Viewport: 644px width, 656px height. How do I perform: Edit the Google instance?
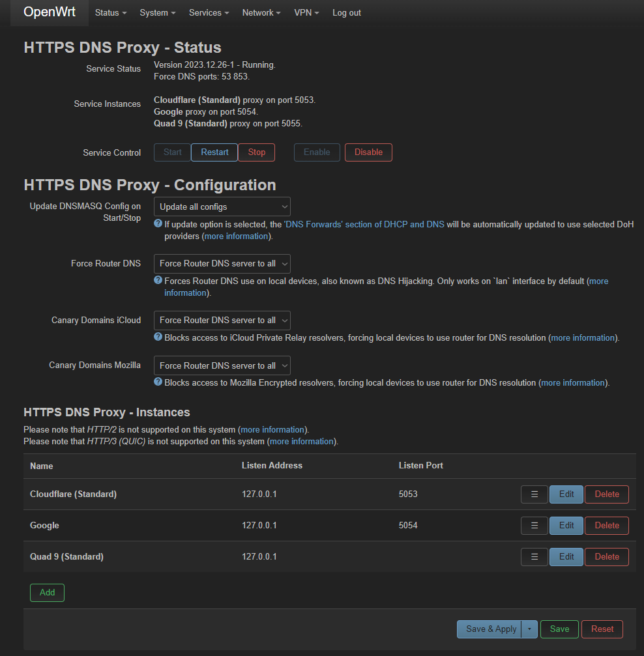pyautogui.click(x=566, y=526)
